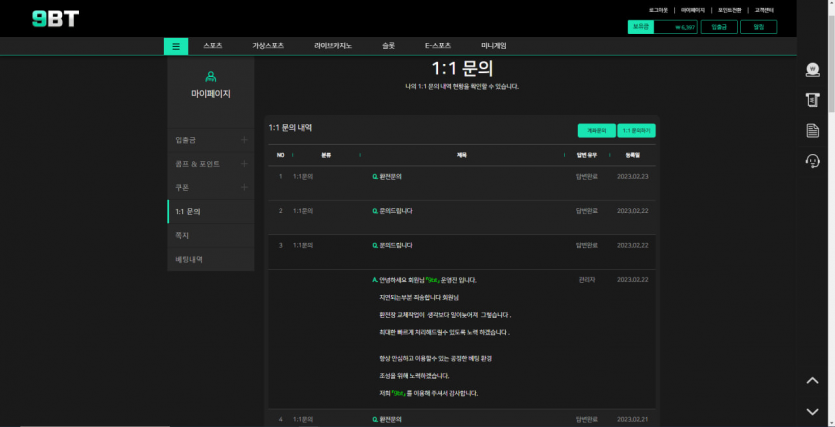Go to 라이브카지노 in navigation bar
835x427 pixels.
[333, 46]
